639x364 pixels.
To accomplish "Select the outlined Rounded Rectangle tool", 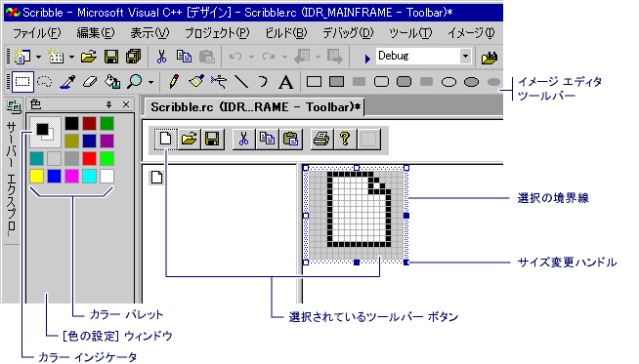I will [381, 82].
